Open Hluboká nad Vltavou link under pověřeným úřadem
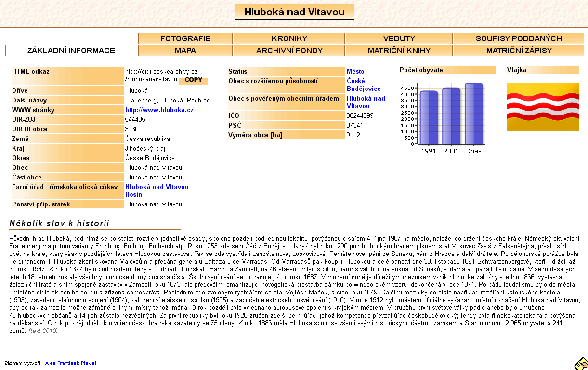The height and width of the screenshot is (370, 588). 366,102
